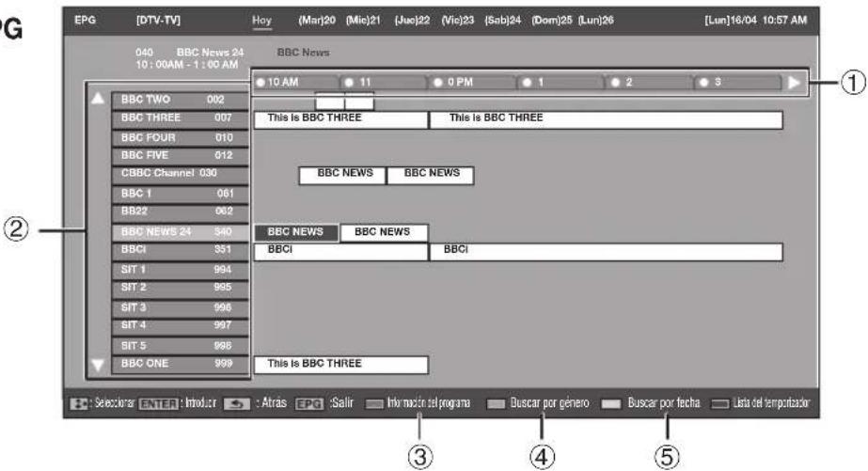Click the 040 BBC News 24 info header
This screenshot has height=471, width=868.
coord(189,53)
